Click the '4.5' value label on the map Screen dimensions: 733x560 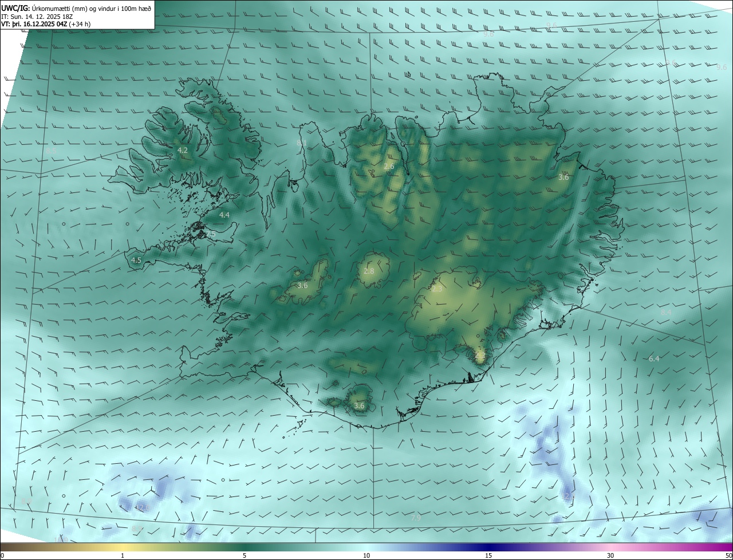136,260
